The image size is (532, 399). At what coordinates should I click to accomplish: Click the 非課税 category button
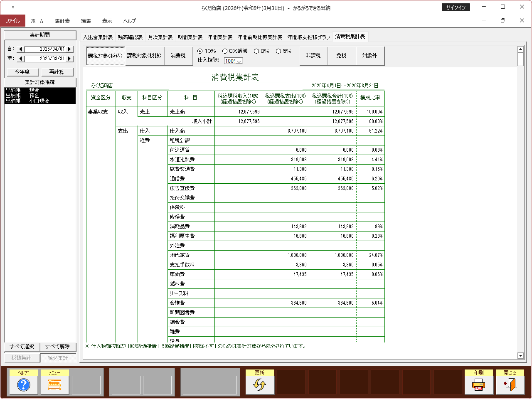[313, 56]
